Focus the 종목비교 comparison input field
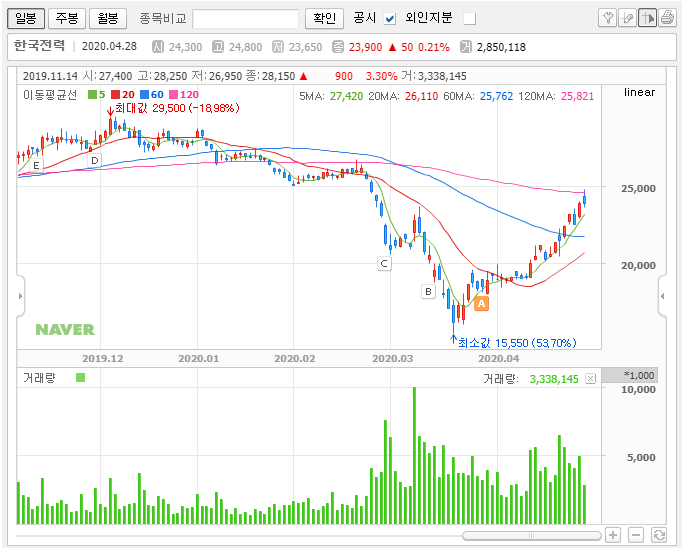Screen dimensions: 682x548 245,19
